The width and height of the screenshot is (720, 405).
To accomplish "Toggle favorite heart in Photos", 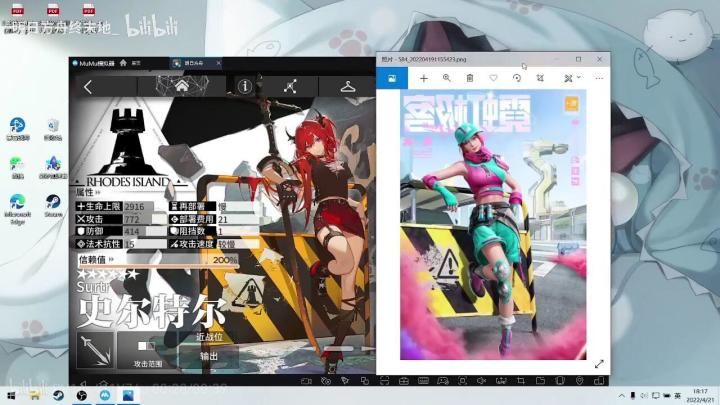I will coord(493,78).
